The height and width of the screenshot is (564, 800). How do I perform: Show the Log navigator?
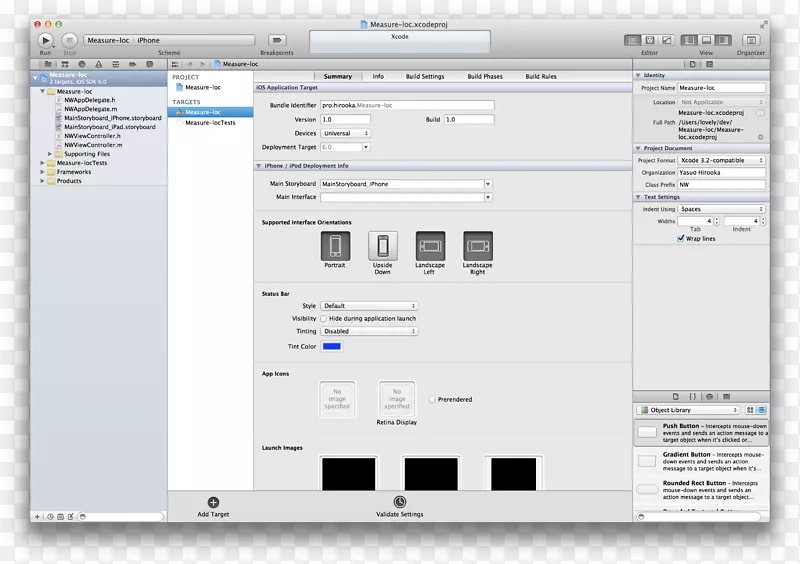(149, 64)
